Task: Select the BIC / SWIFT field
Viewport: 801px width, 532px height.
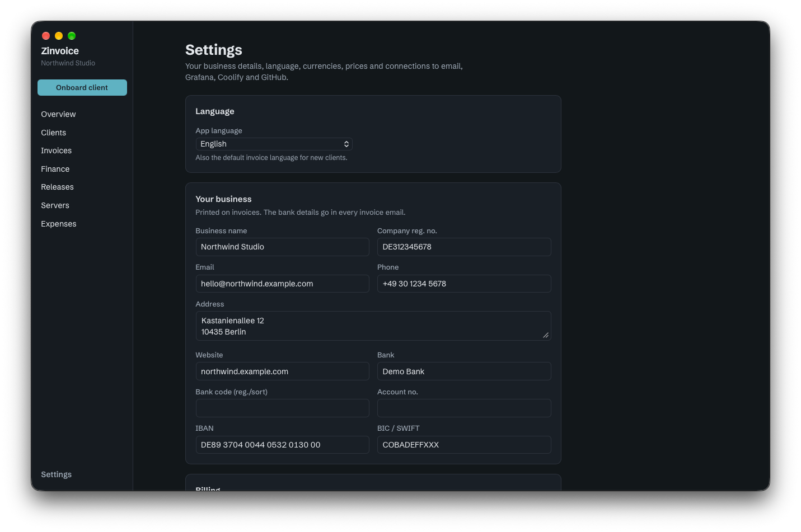Action: point(464,445)
